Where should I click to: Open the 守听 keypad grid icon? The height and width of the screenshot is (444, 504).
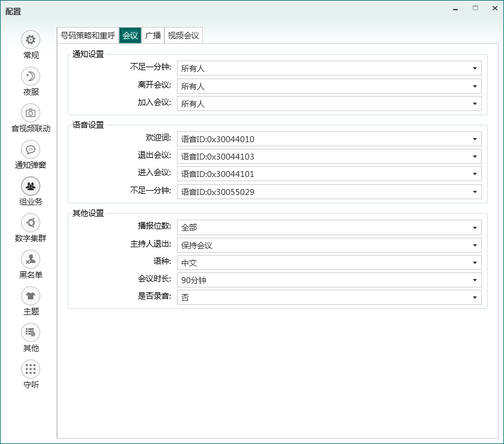click(31, 369)
